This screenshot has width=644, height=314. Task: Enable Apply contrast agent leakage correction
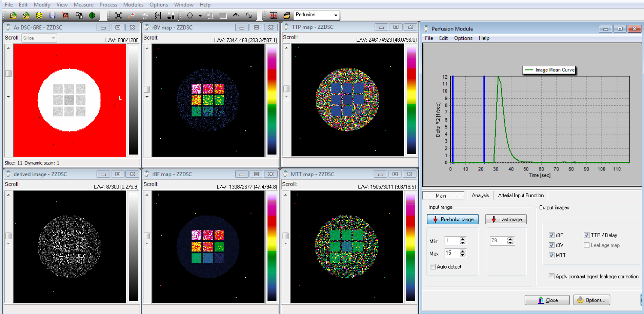click(552, 277)
